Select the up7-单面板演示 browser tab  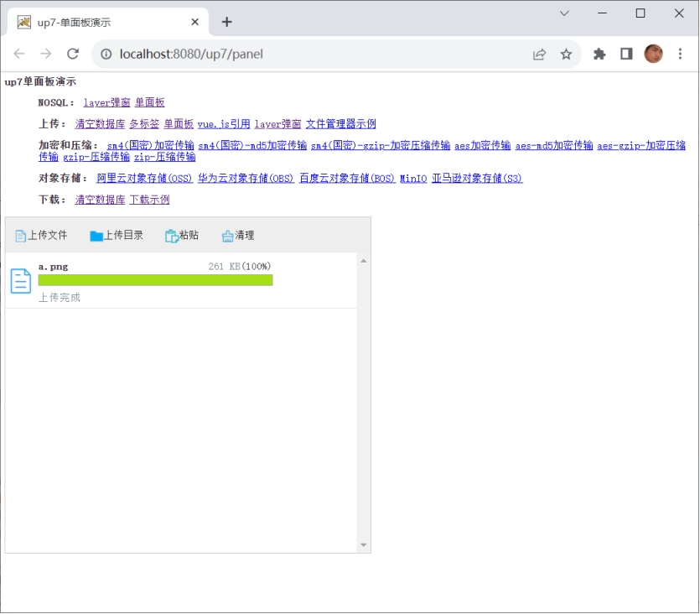[108, 22]
